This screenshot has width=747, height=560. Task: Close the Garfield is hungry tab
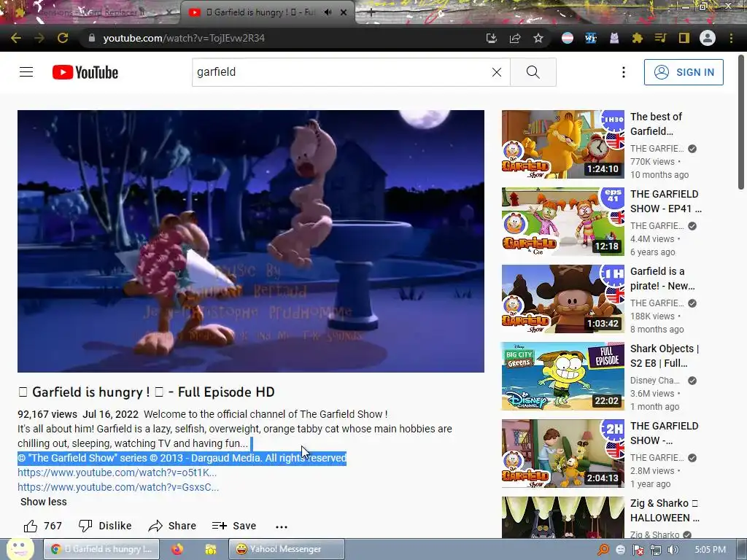click(344, 12)
